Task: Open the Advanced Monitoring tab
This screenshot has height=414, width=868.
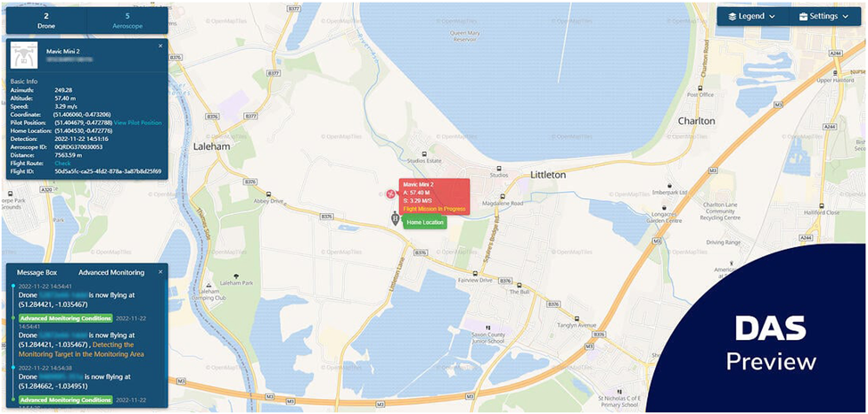Action: pyautogui.click(x=111, y=273)
